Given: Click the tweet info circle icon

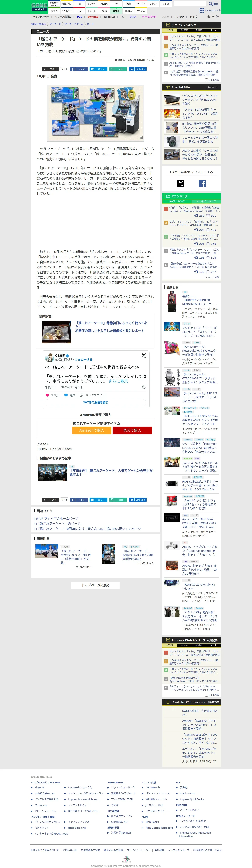Looking at the screenshot, I should [144, 387].
